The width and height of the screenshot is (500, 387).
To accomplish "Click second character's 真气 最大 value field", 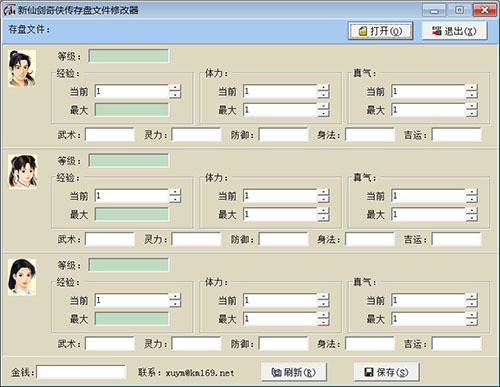I will tap(429, 214).
